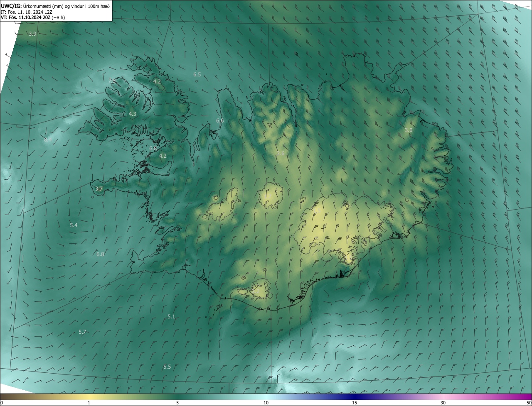Click the colorbar tick label 50

click(x=529, y=403)
